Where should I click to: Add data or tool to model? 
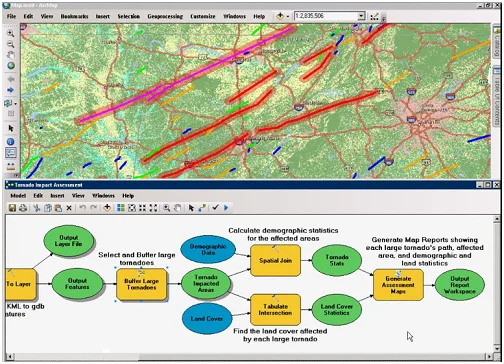107,208
